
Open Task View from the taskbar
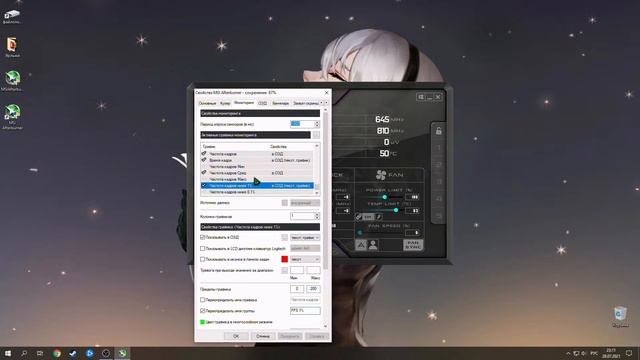pyautogui.click(x=40, y=353)
